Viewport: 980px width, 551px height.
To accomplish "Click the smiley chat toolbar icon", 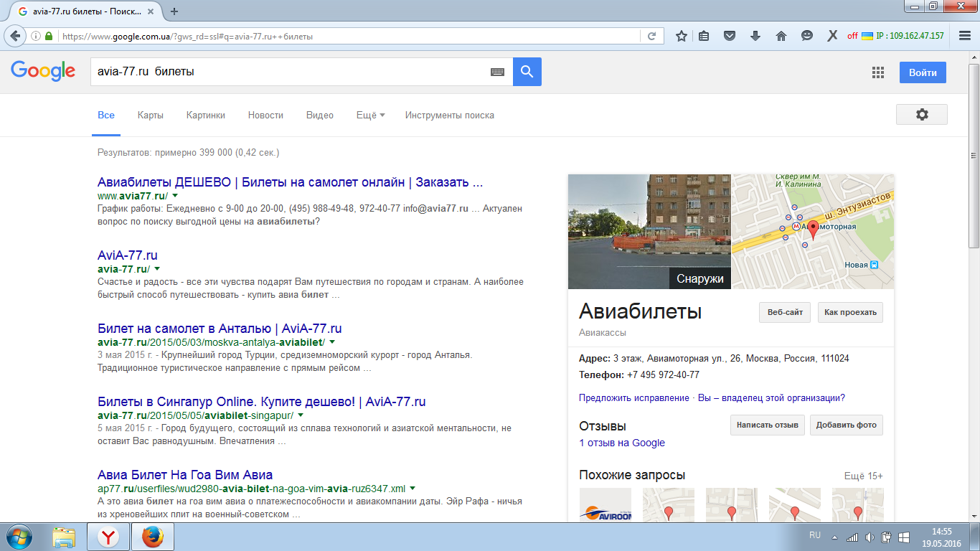I will 807,36.
